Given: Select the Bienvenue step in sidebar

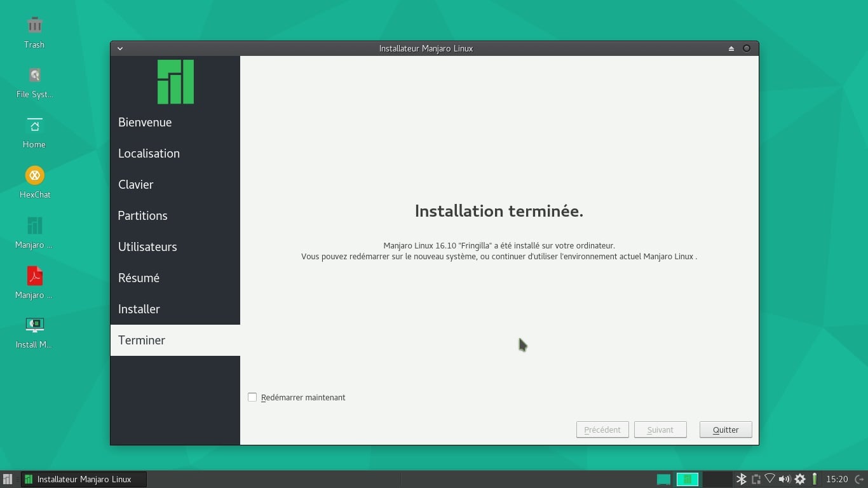Looking at the screenshot, I should pyautogui.click(x=175, y=122).
